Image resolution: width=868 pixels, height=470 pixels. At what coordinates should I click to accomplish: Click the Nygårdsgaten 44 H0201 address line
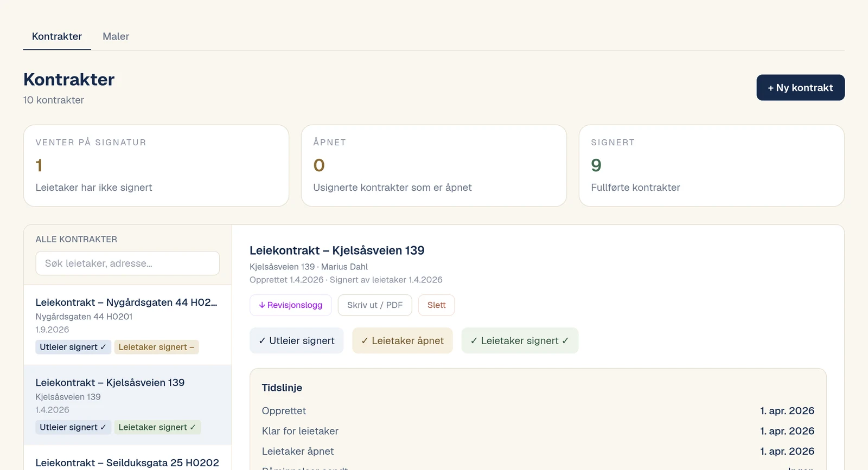[x=84, y=317]
